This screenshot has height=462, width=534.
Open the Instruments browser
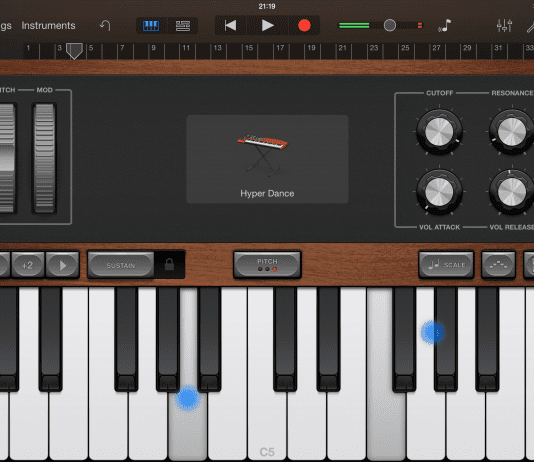[48, 26]
